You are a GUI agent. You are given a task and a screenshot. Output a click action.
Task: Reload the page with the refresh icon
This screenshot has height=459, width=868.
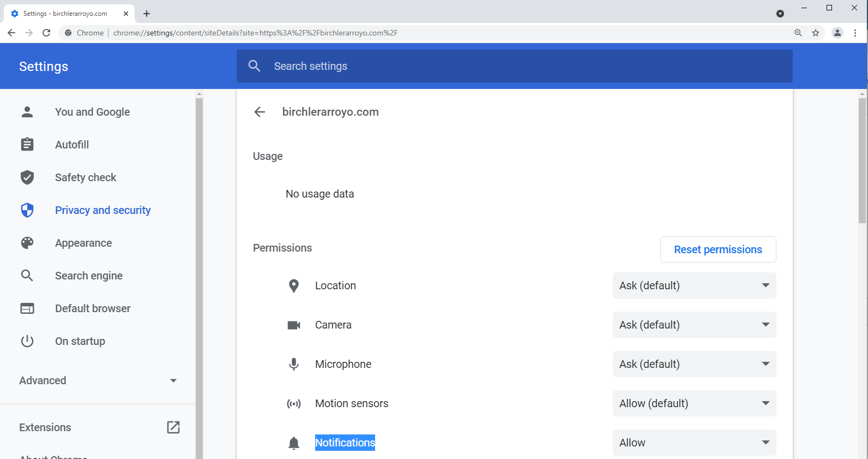(x=46, y=33)
